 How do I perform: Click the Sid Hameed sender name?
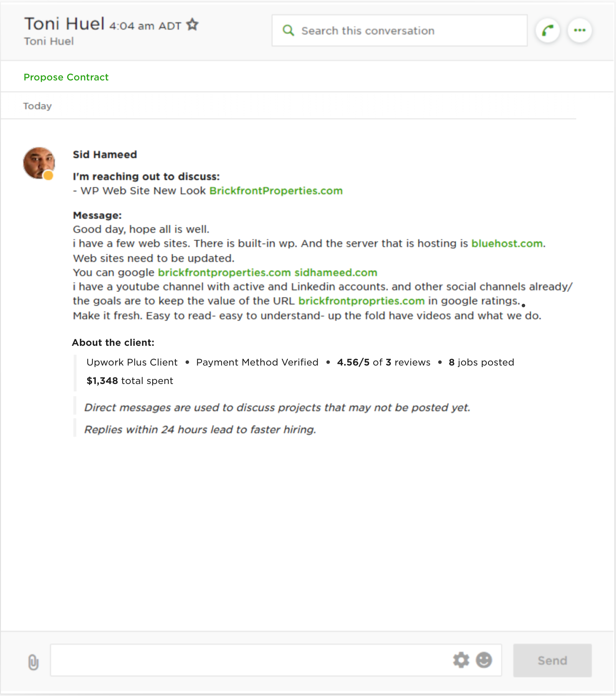click(105, 155)
